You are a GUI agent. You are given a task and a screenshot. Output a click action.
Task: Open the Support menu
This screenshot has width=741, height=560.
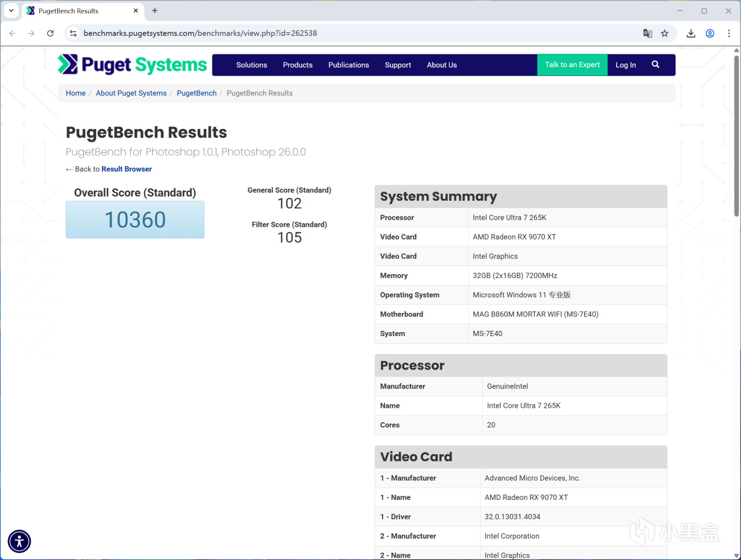click(398, 65)
